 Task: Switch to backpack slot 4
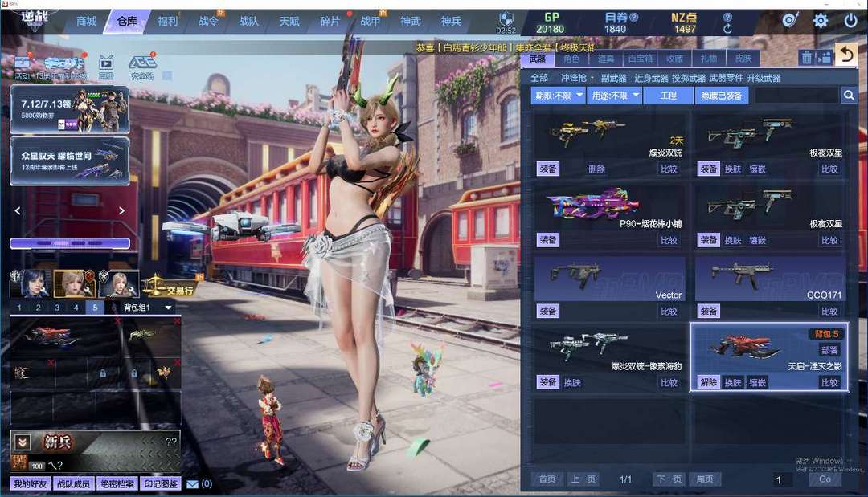tap(76, 308)
